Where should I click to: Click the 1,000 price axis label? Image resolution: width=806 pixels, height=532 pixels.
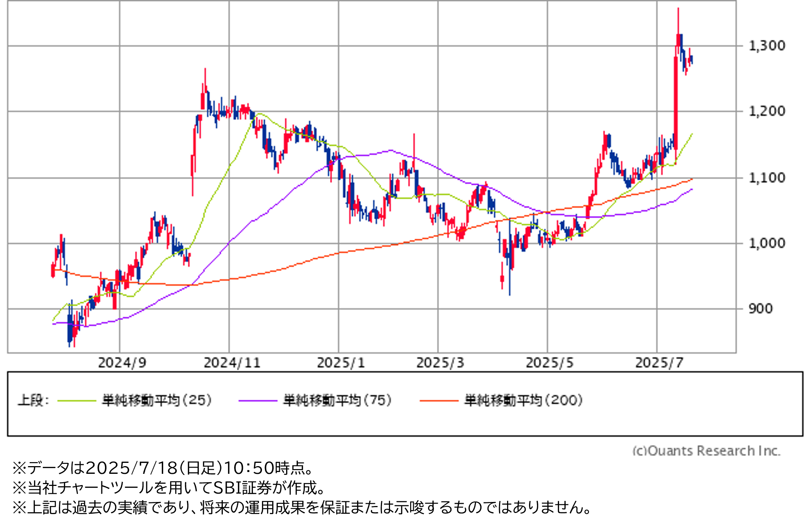(x=767, y=243)
